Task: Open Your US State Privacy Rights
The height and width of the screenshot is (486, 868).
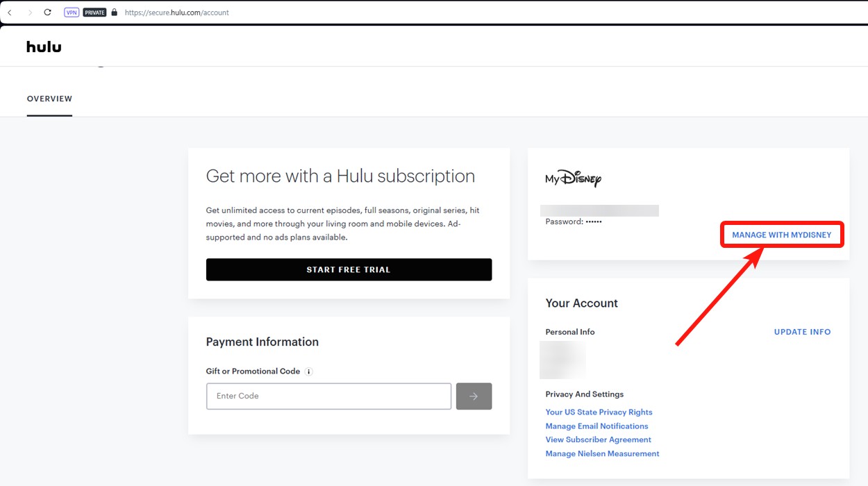Action: [x=599, y=412]
